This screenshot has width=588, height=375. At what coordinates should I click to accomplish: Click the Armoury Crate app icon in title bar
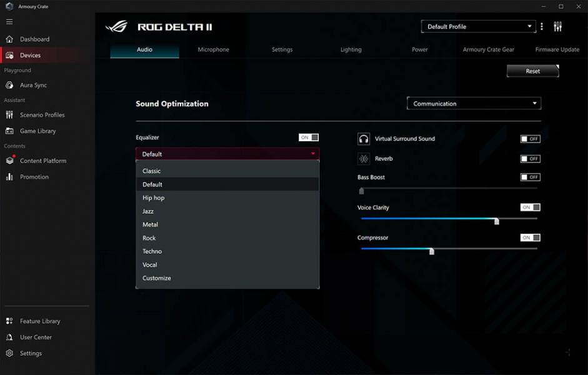click(x=9, y=6)
